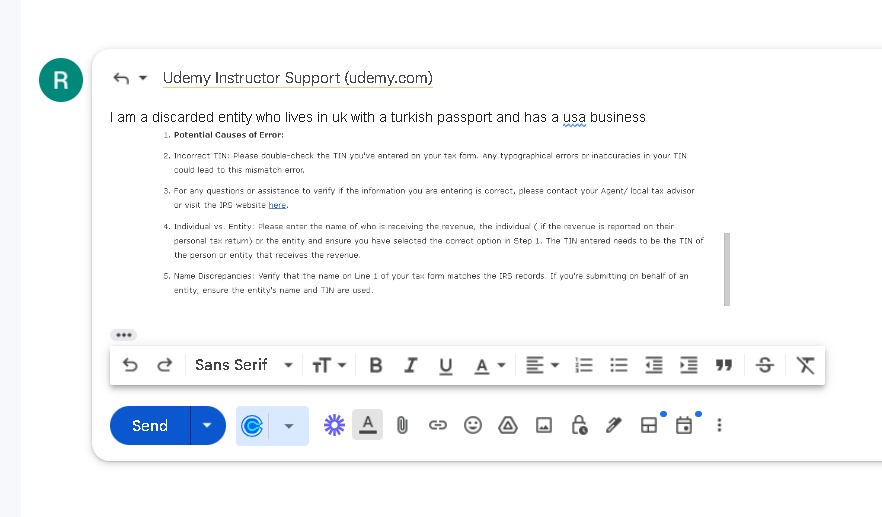
Task: Toggle italic formatting
Action: (411, 366)
